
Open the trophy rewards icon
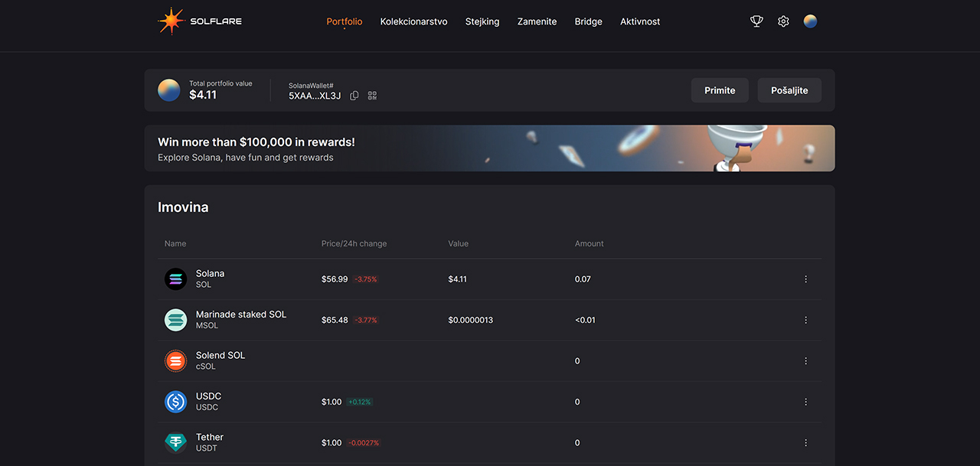pos(756,21)
